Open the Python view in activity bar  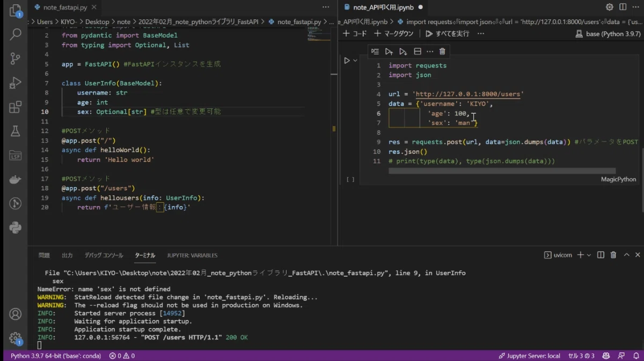[15, 227]
